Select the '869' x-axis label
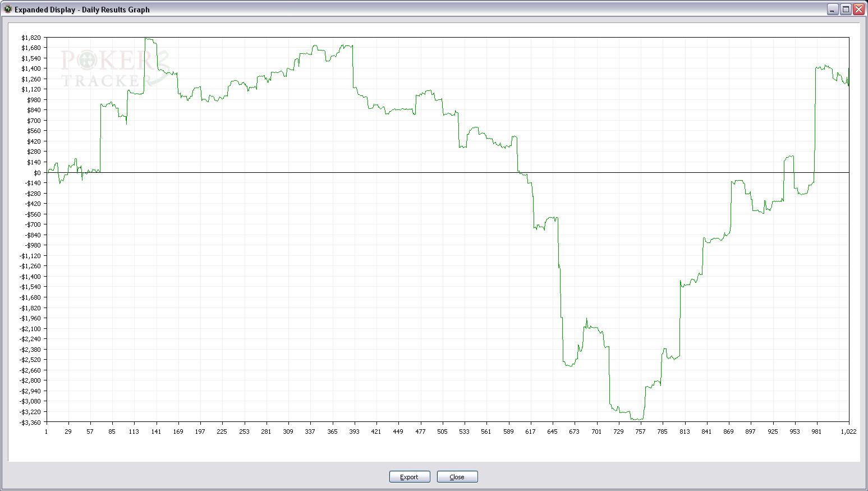Image resolution: width=868 pixels, height=491 pixels. [728, 432]
